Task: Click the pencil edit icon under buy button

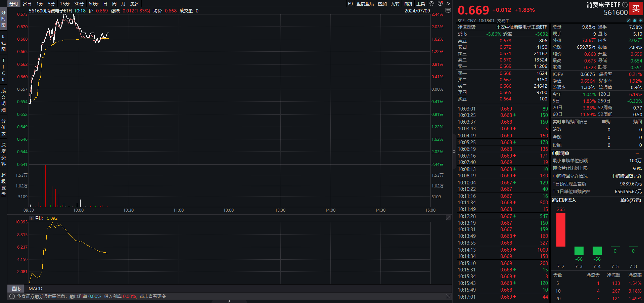Action: (629, 20)
